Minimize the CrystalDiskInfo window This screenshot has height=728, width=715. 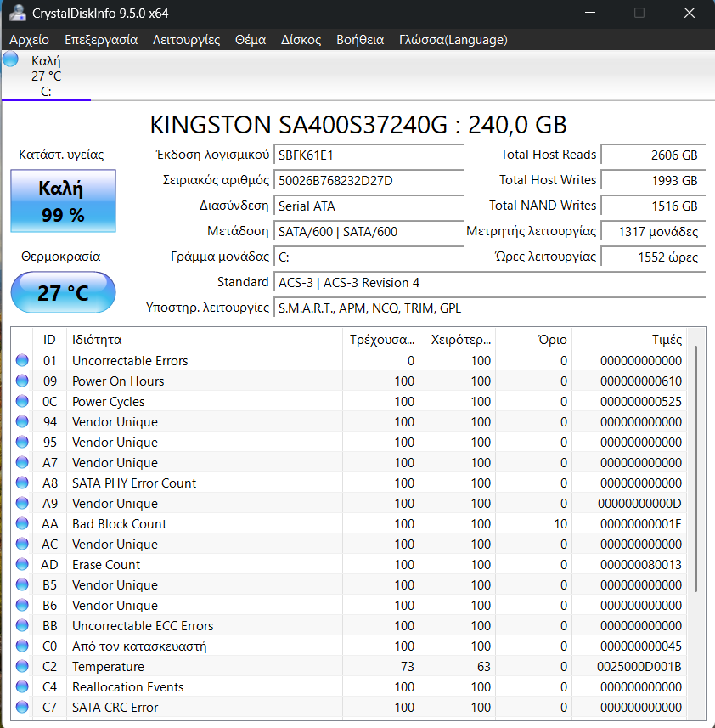590,13
